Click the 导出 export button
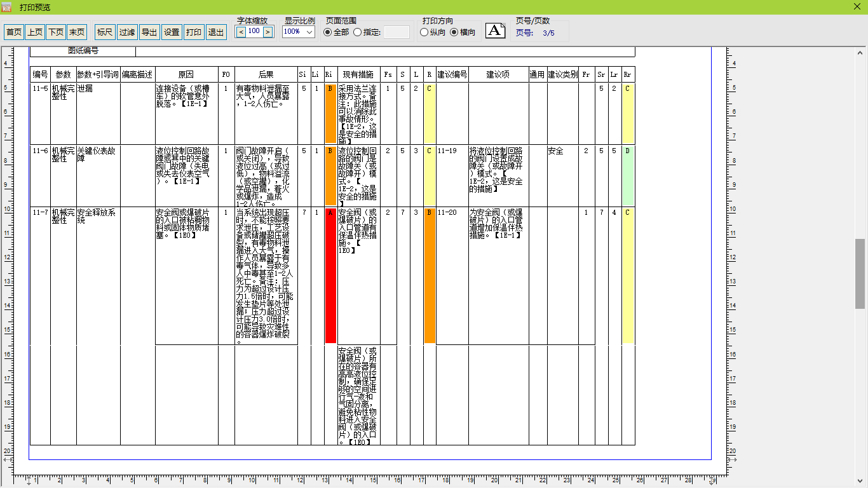Image resolution: width=868 pixels, height=488 pixels. 149,32
